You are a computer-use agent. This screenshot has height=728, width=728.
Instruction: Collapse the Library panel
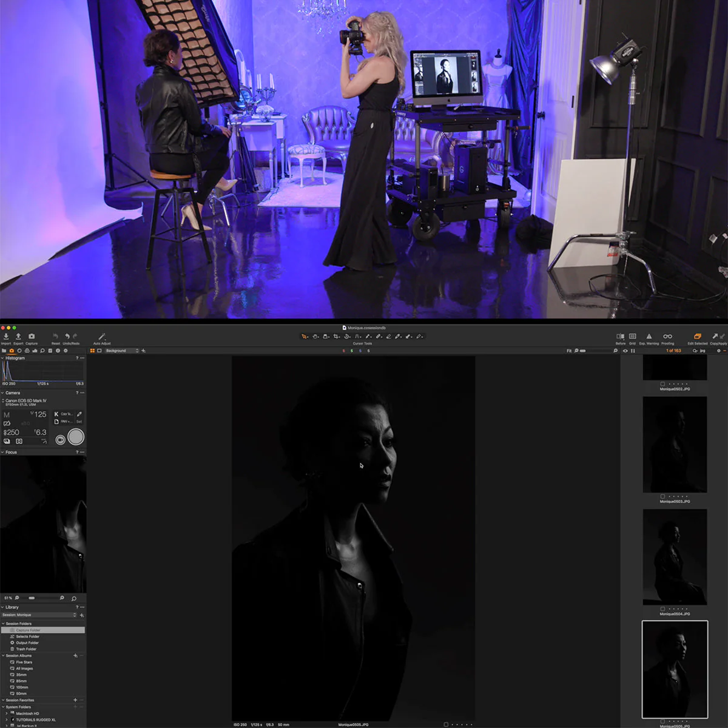tap(3, 607)
